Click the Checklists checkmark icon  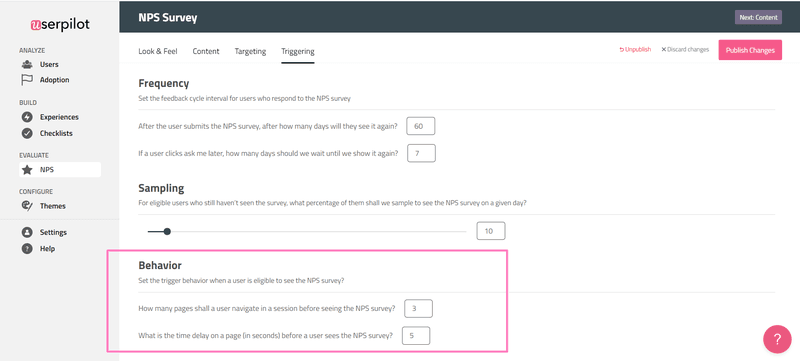[27, 134]
